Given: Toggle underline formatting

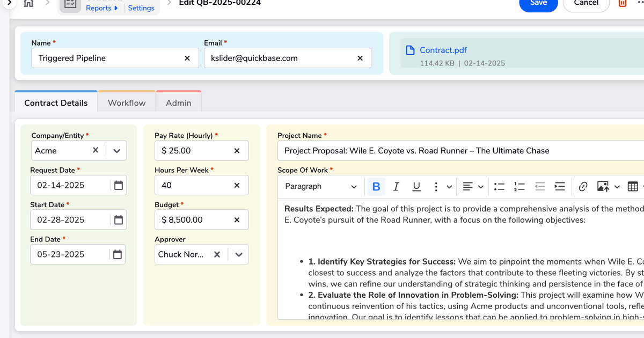Looking at the screenshot, I should (x=416, y=186).
